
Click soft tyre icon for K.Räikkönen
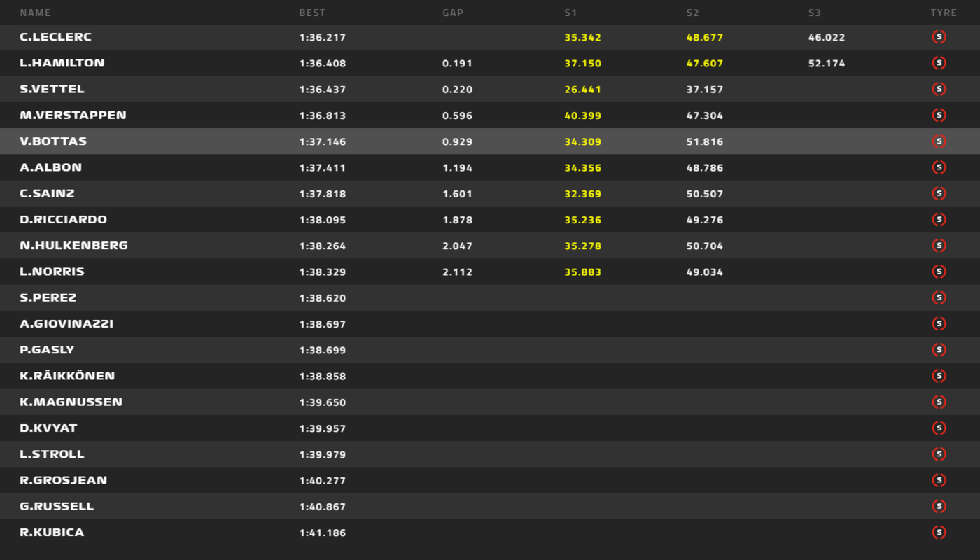tap(939, 376)
